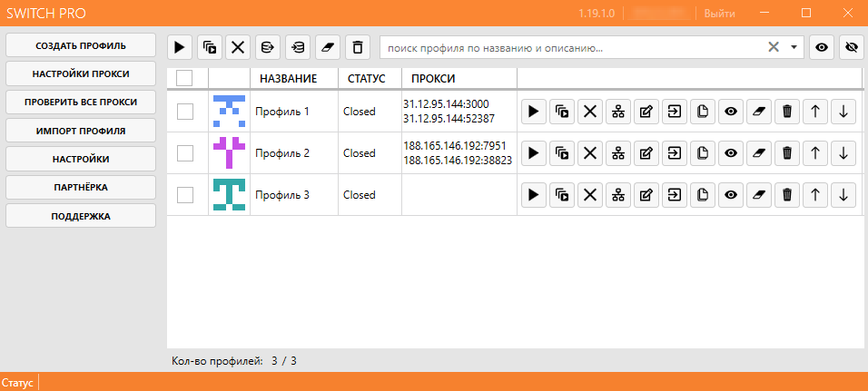The height and width of the screenshot is (391, 868).
Task: Click the toolbar X close-profiles icon
Action: (238, 47)
